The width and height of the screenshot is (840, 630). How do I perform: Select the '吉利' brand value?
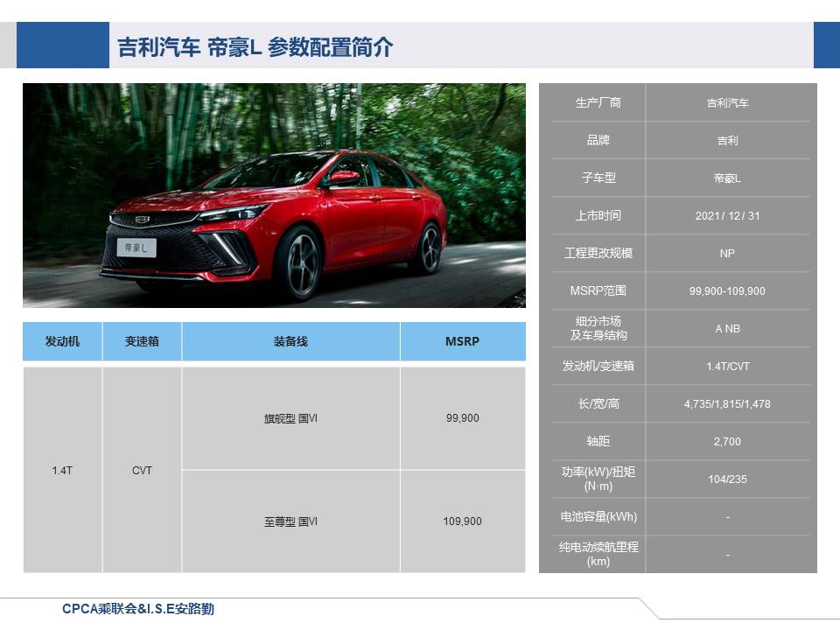point(727,140)
